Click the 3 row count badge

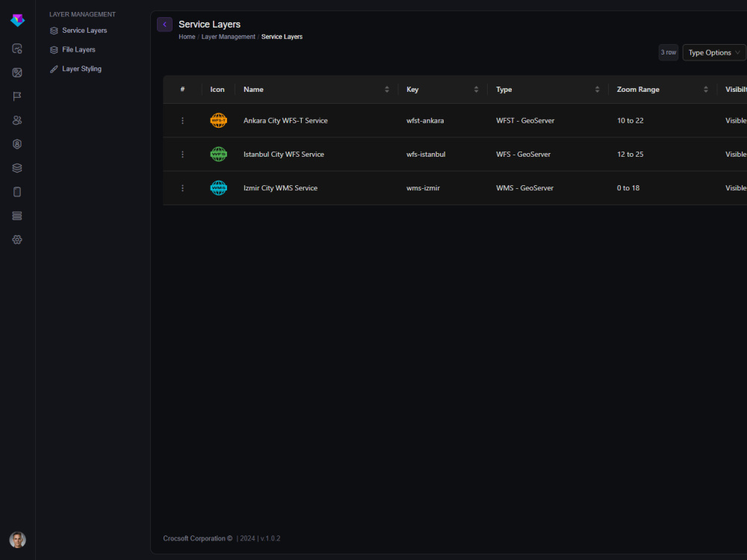coord(669,52)
